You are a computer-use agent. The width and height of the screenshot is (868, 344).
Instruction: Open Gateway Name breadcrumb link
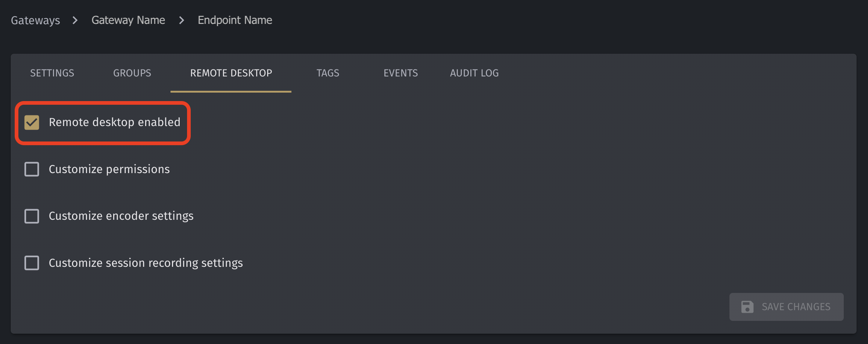click(x=128, y=20)
